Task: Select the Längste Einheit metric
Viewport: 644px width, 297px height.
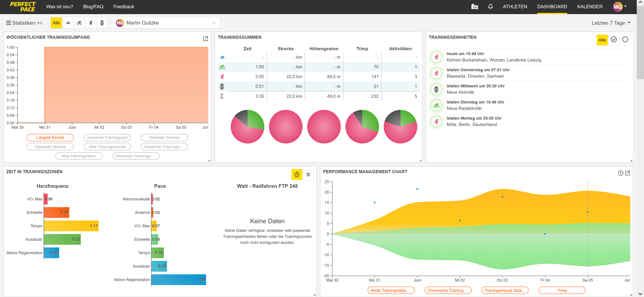Action: (x=50, y=137)
